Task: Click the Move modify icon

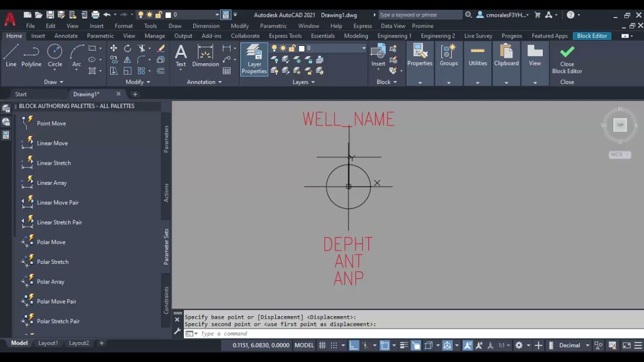Action: [x=114, y=48]
